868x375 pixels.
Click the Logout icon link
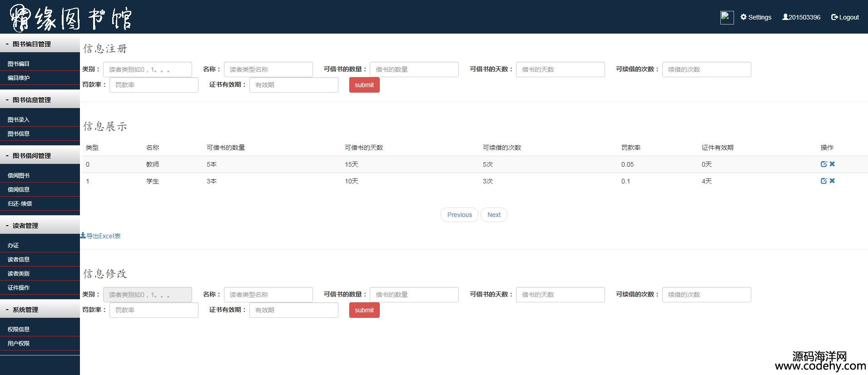click(x=845, y=17)
